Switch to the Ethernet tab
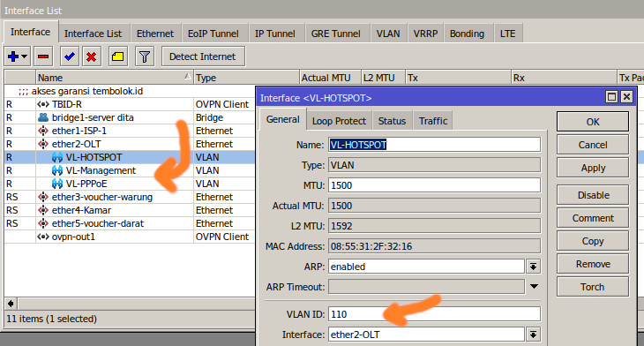 click(155, 34)
